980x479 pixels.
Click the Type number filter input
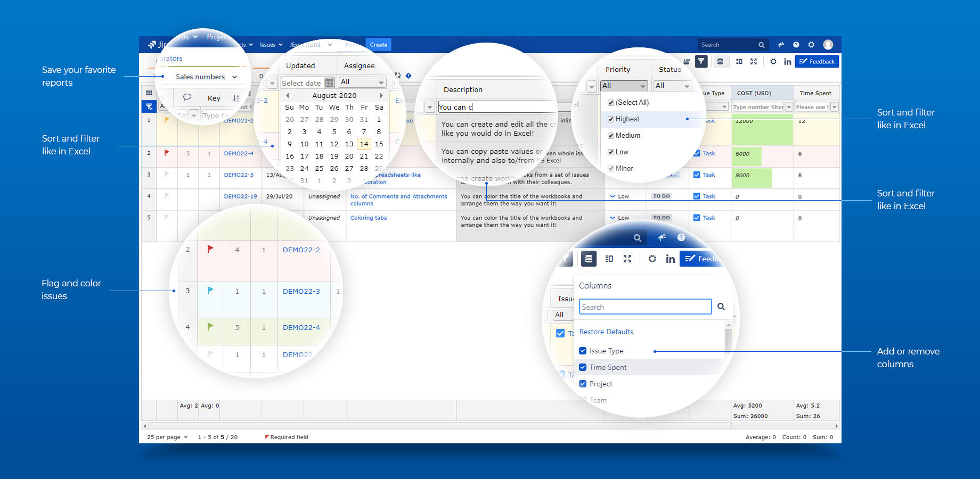758,107
